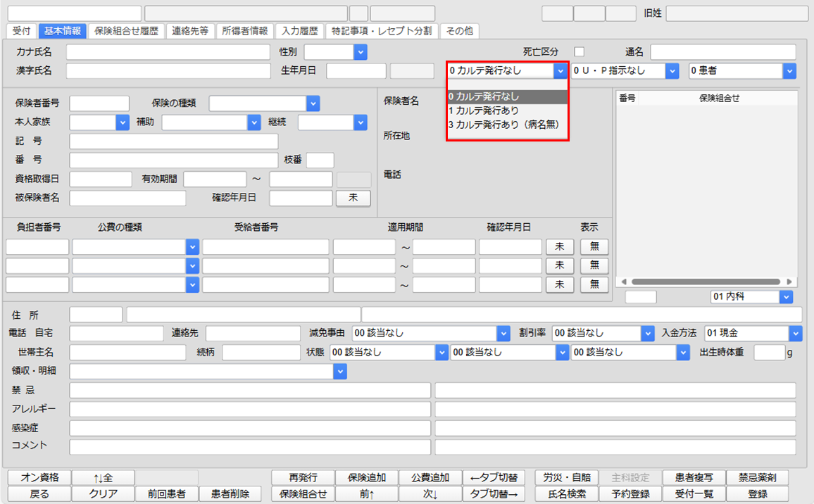The image size is (814, 504).
Task: Switch to the 受付 tab
Action: pos(23,31)
